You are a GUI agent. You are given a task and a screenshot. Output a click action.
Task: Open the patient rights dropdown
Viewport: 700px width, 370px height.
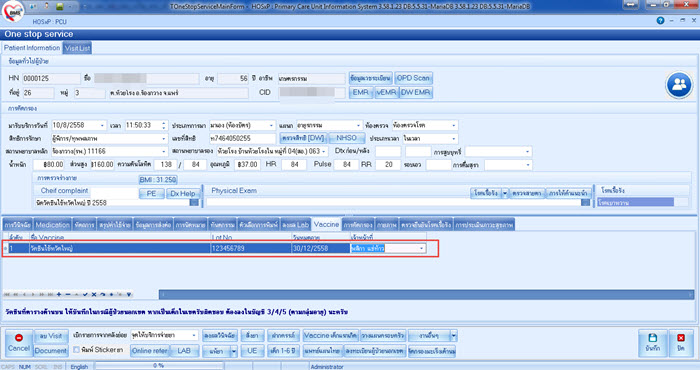pos(163,139)
